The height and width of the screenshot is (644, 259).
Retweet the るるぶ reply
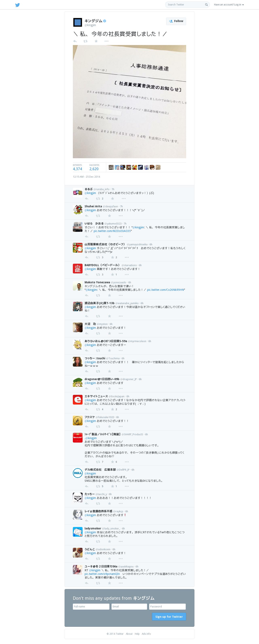click(98, 198)
